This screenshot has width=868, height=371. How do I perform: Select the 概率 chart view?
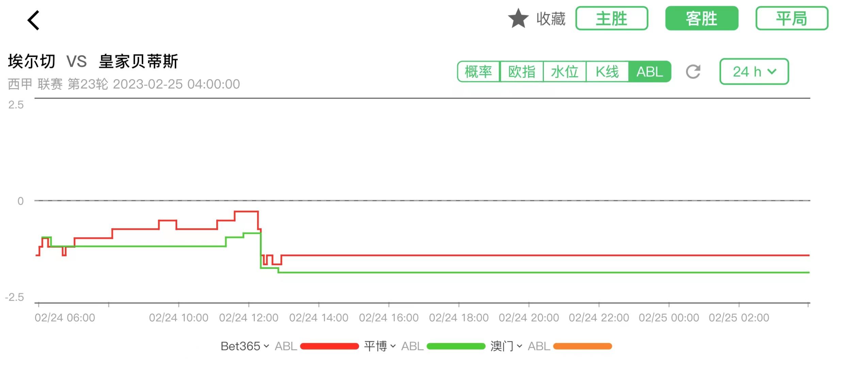[x=479, y=71]
